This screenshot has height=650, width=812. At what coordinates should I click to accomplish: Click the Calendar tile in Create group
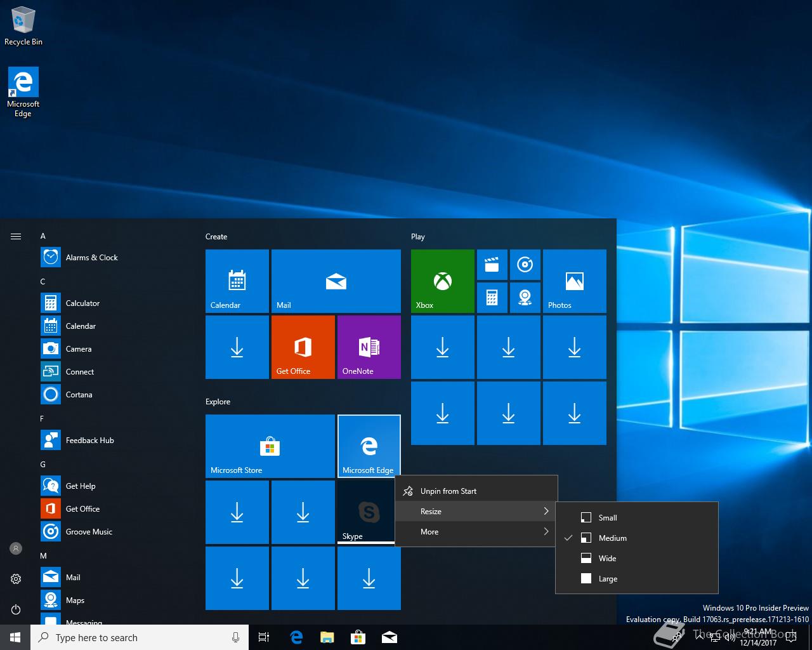point(237,281)
